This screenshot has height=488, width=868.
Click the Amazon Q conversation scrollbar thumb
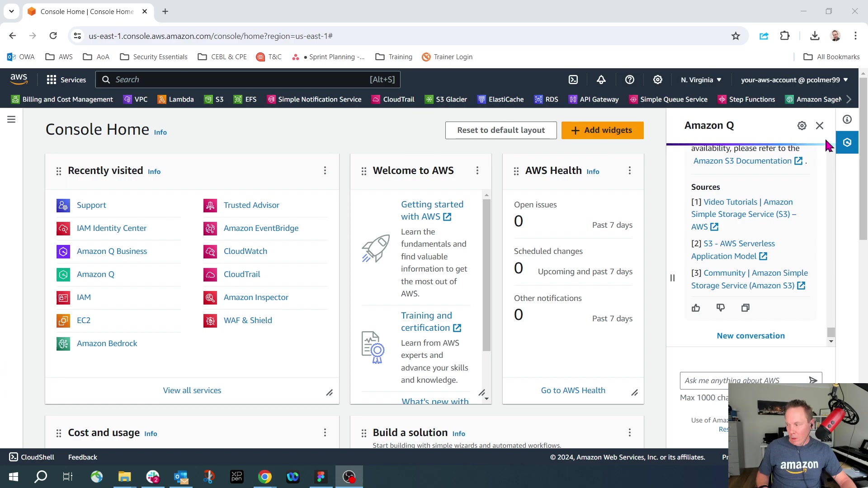pos(831,332)
